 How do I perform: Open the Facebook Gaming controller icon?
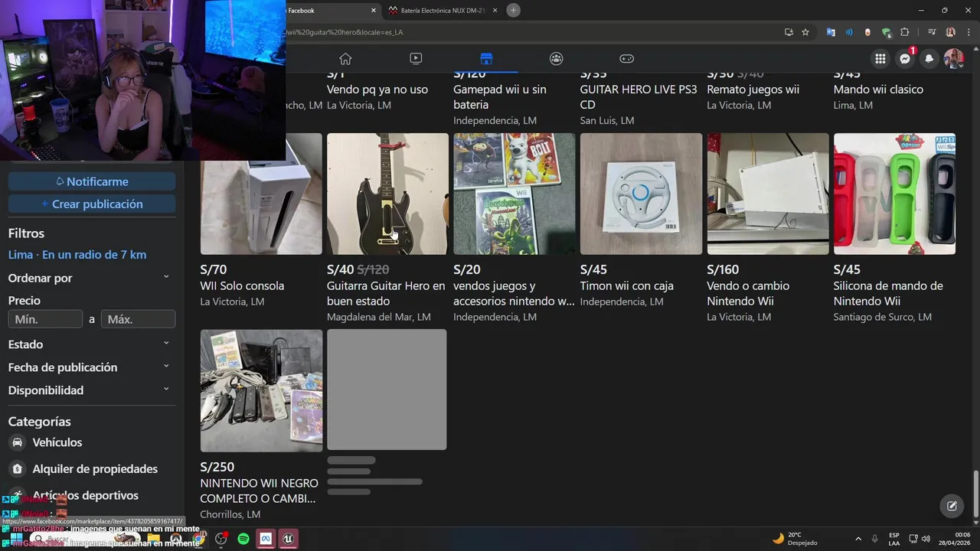pos(626,59)
